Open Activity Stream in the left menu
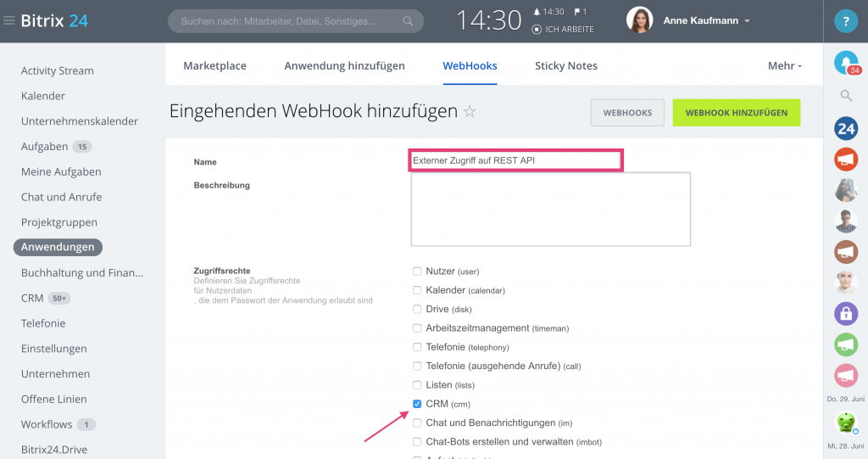This screenshot has width=868, height=459. 57,70
